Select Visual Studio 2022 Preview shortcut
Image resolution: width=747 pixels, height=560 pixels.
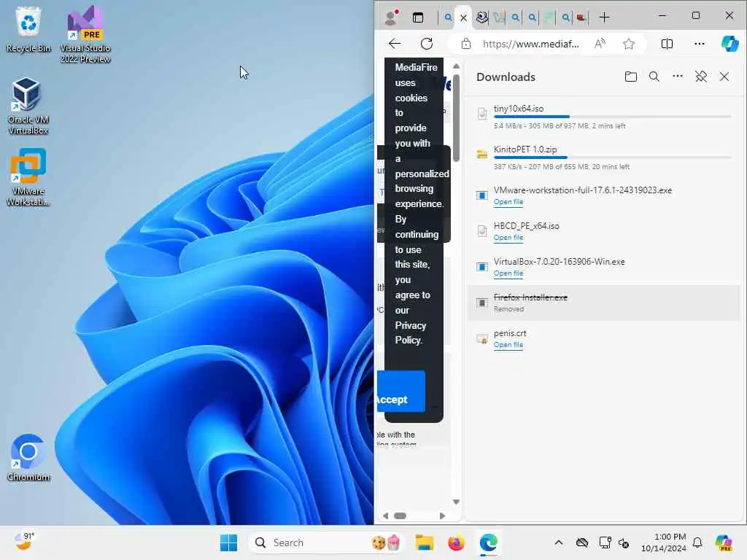(85, 35)
